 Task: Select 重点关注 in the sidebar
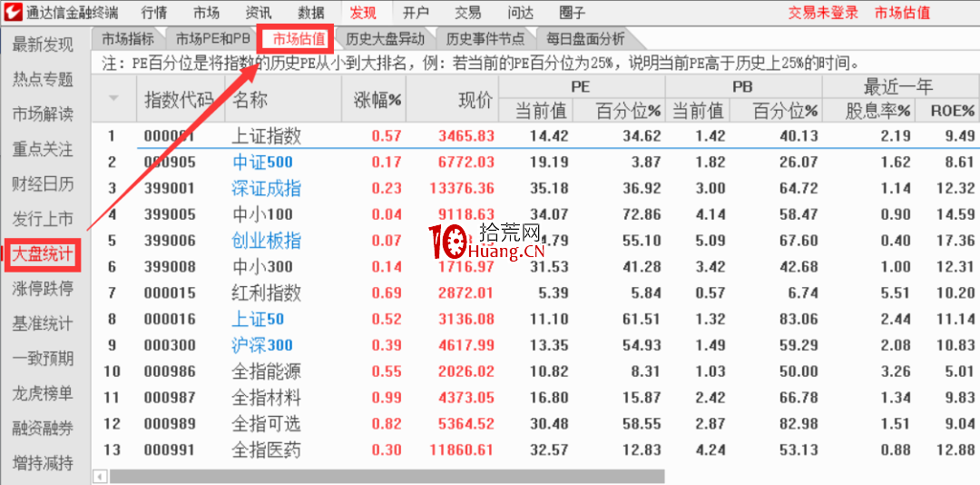tap(44, 149)
